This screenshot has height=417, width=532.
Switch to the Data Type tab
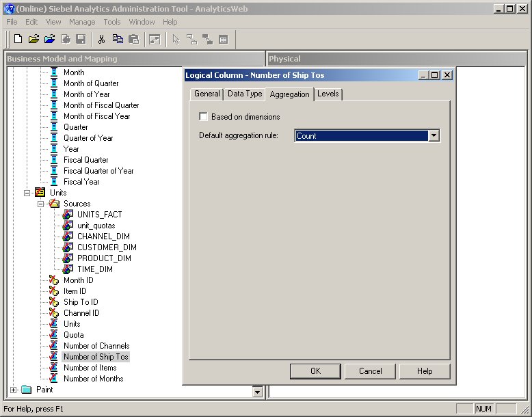click(245, 94)
